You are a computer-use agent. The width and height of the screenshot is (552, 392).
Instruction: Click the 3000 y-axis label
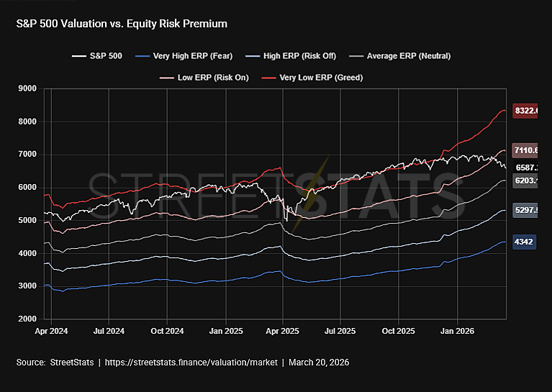(x=27, y=286)
